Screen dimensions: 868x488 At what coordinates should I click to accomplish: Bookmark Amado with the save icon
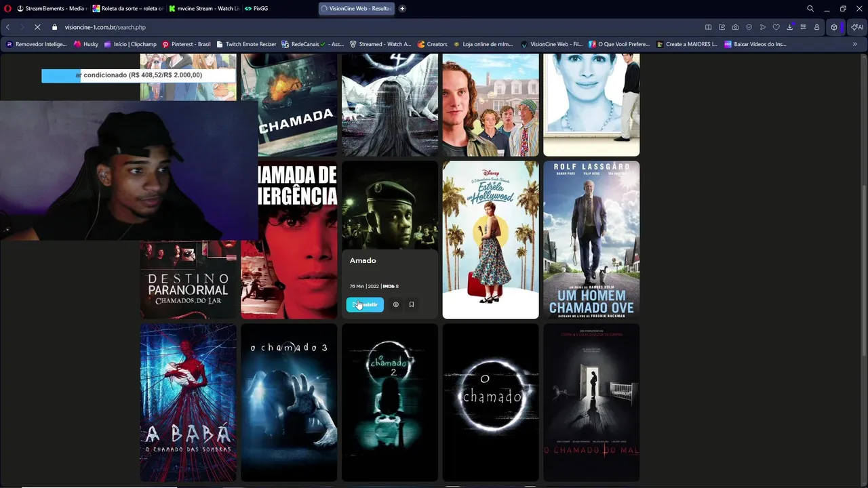411,304
